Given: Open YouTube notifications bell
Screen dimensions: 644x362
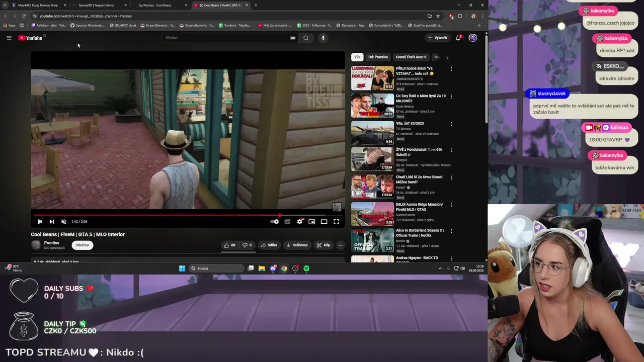Looking at the screenshot, I should 458,38.
